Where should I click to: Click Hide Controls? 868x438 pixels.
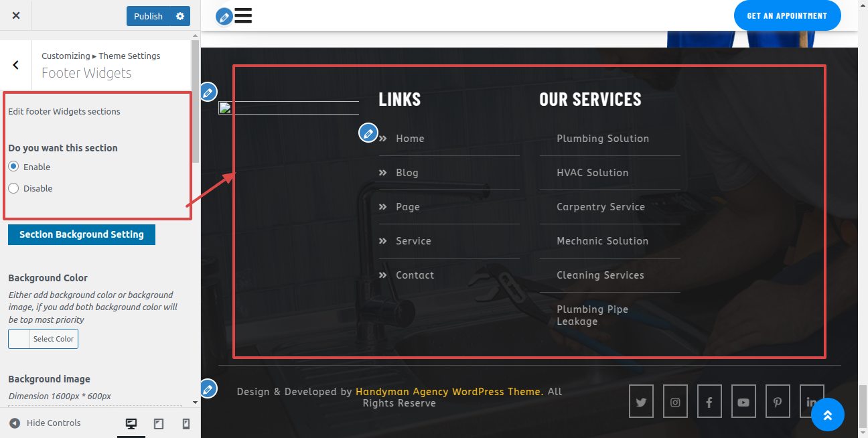coord(45,423)
